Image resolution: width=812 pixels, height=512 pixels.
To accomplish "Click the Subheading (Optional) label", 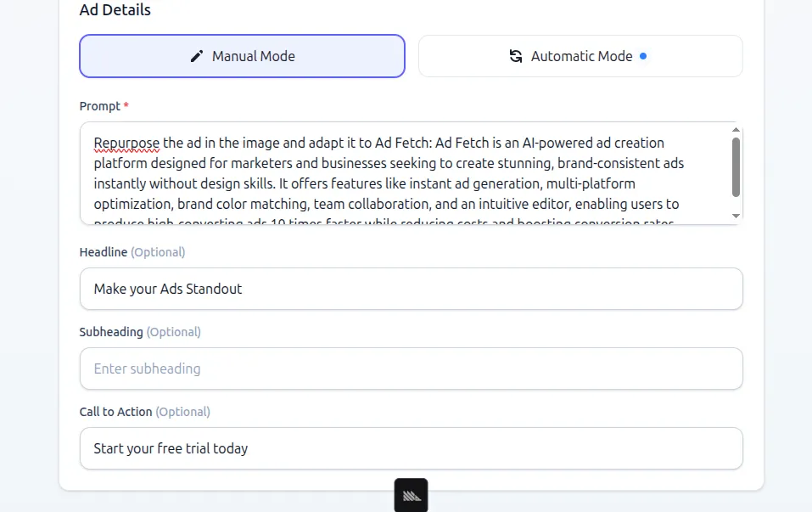I will pos(140,332).
